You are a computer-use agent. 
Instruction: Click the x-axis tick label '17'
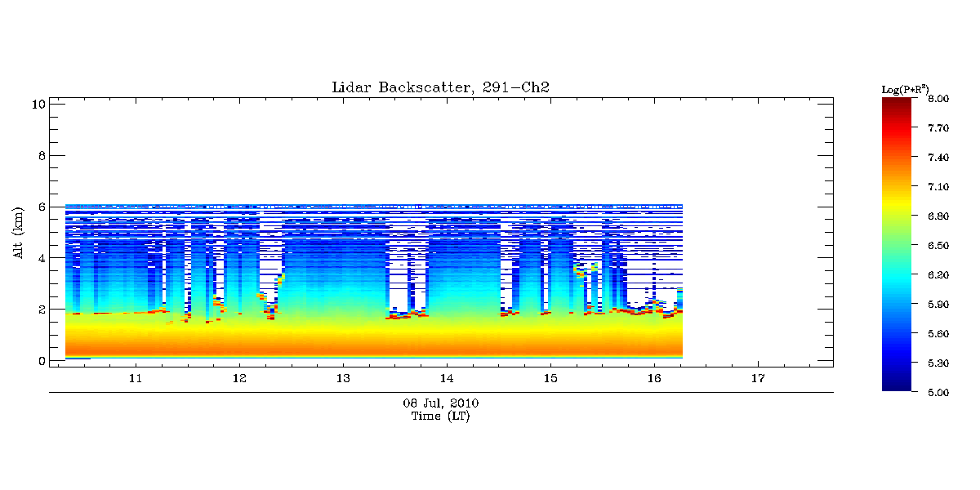coord(758,378)
